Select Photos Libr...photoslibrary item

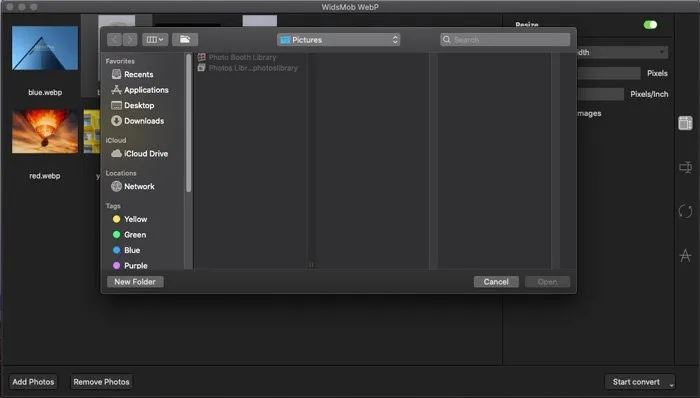[x=248, y=68]
